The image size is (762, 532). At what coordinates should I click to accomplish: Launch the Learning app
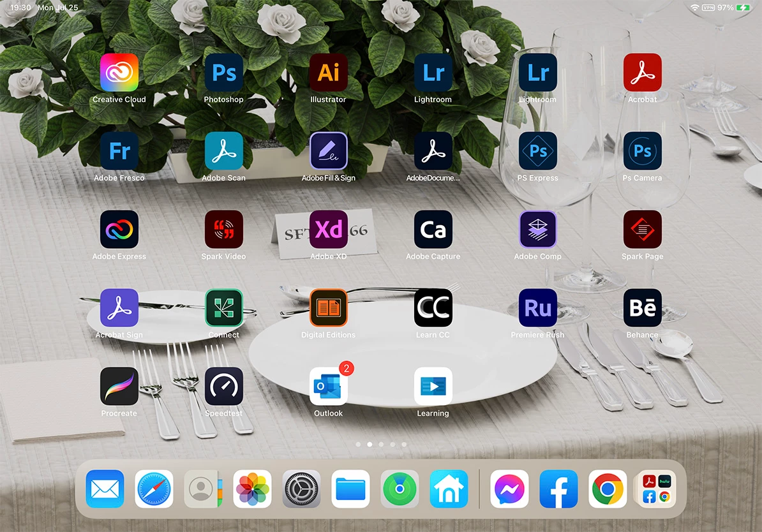pos(433,387)
